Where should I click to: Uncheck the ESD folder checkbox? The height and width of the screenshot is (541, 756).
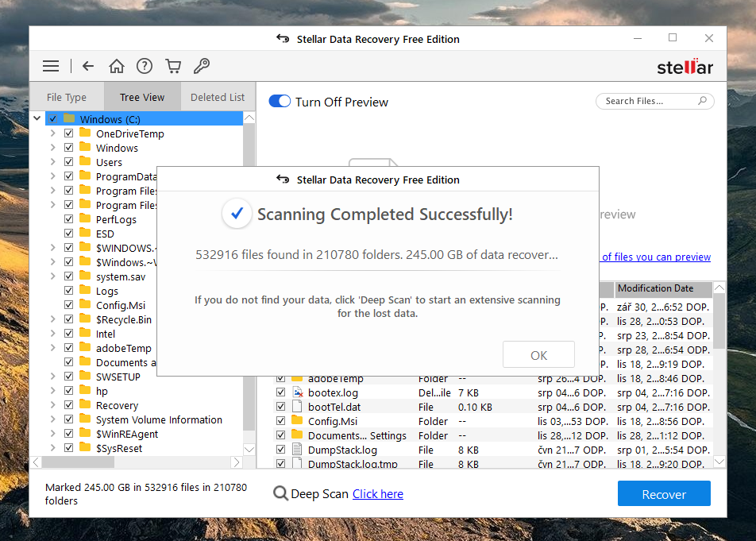tap(68, 234)
